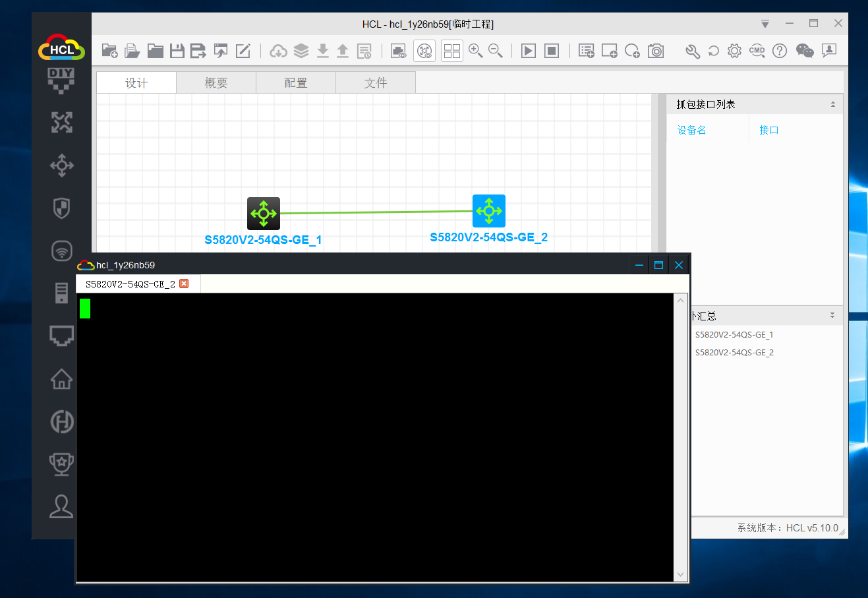The height and width of the screenshot is (598, 868).
Task: Select S5820V2-54QS-GE_1 in summary list
Action: [734, 335]
